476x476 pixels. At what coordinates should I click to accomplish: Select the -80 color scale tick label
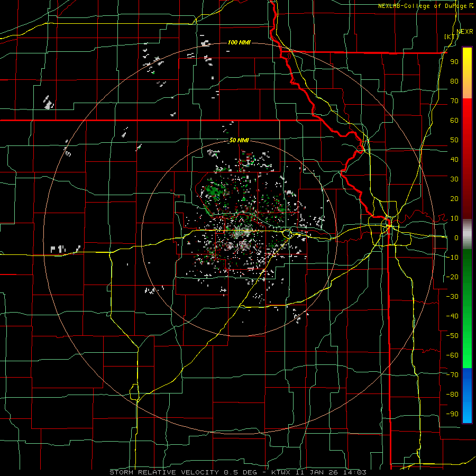[452, 395]
